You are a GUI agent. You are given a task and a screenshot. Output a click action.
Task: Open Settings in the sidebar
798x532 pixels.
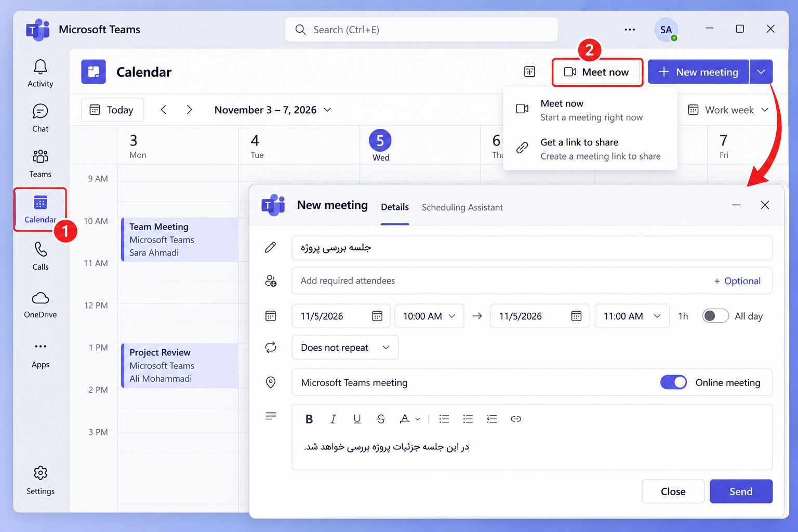40,481
